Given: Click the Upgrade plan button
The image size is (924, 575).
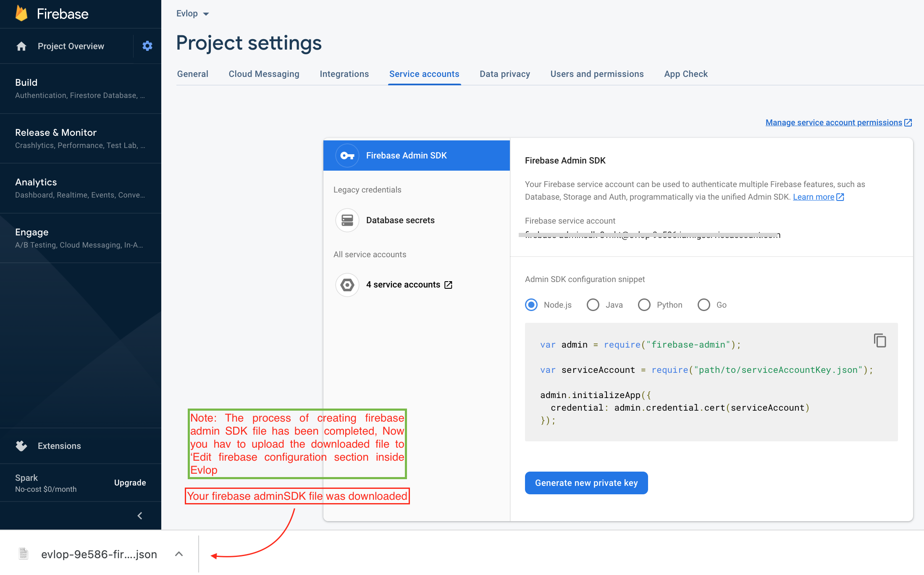Looking at the screenshot, I should point(130,483).
